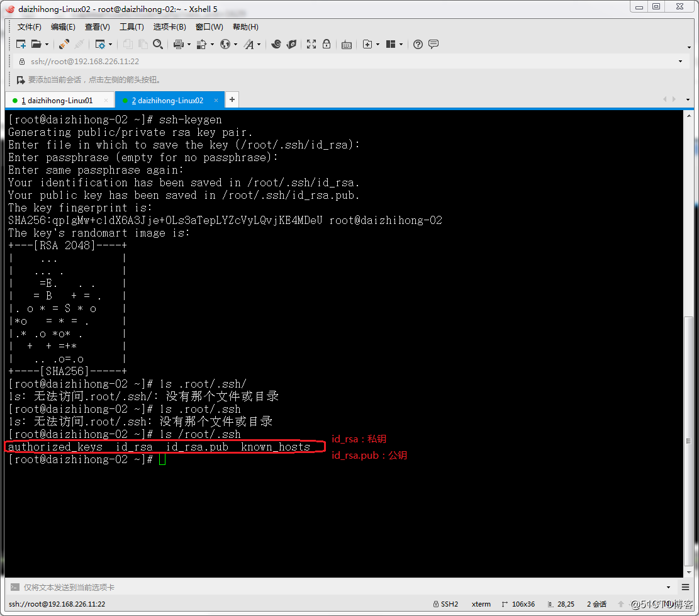Viewport: 699px width, 616px height.
Task: Click the 106x36 terminal size status entry
Action: pyautogui.click(x=518, y=604)
